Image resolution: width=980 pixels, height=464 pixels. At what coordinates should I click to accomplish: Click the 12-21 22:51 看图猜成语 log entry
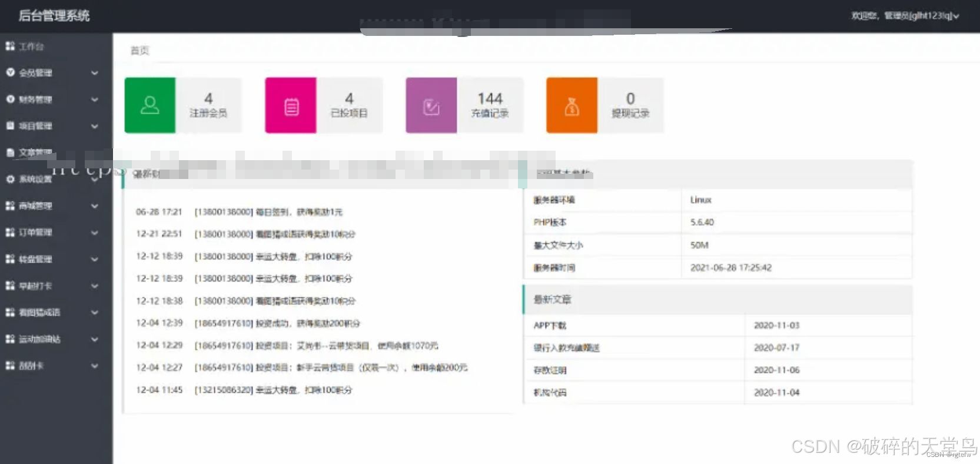point(245,234)
